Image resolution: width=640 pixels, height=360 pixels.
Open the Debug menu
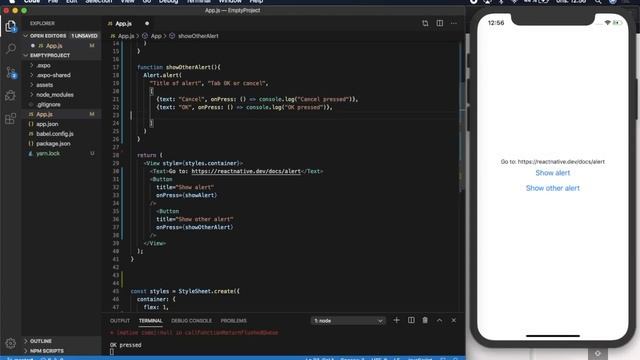tap(169, 2)
